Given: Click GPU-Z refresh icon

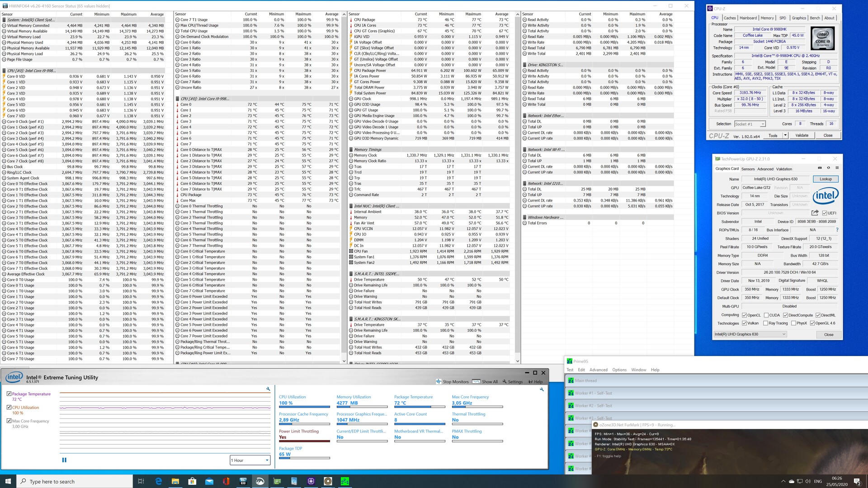Looking at the screenshot, I should pos(828,168).
